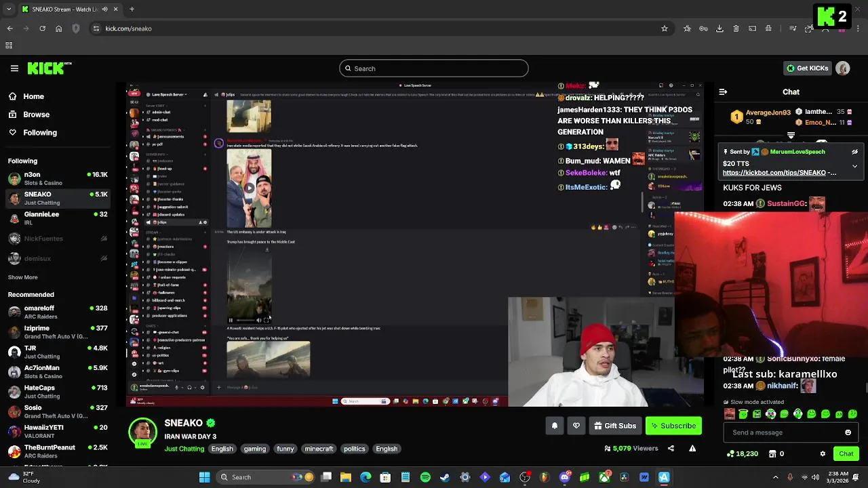The image size is (868, 488).
Task: Open a new browser tab
Action: pos(132,9)
